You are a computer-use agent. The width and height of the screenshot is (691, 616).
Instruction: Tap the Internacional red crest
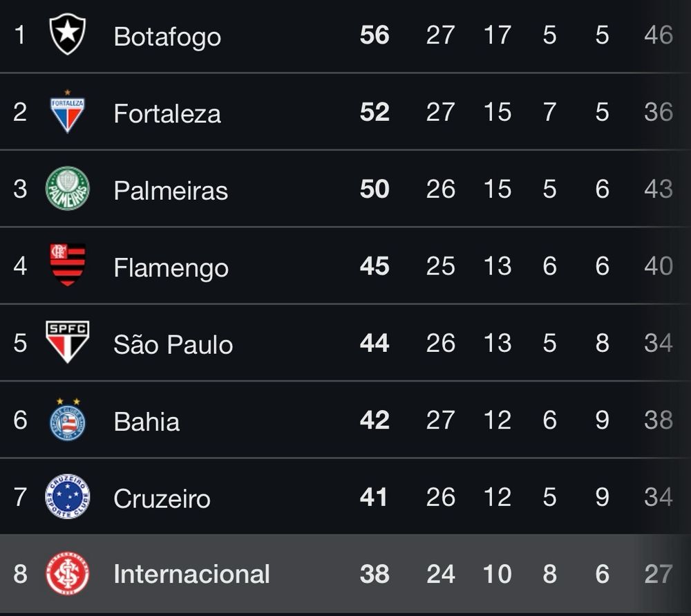(x=68, y=574)
